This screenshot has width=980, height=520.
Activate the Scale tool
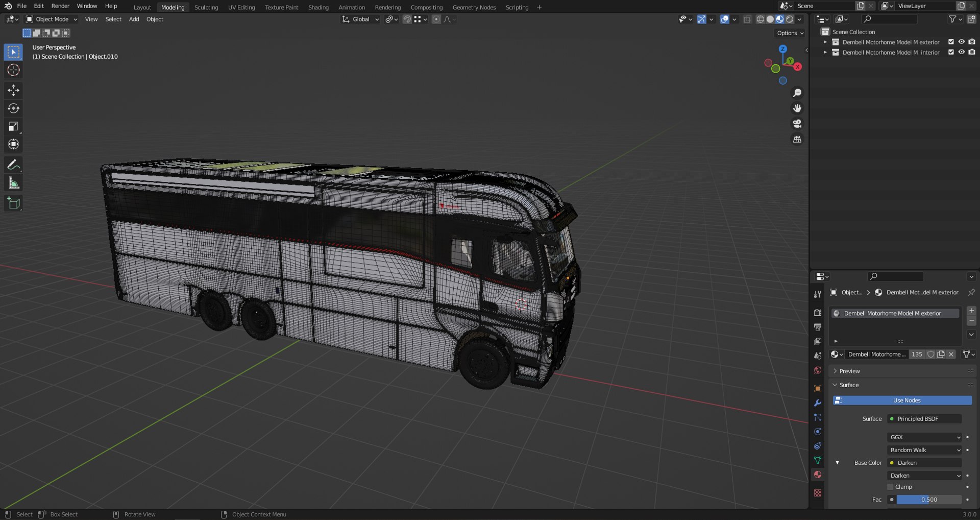14,126
